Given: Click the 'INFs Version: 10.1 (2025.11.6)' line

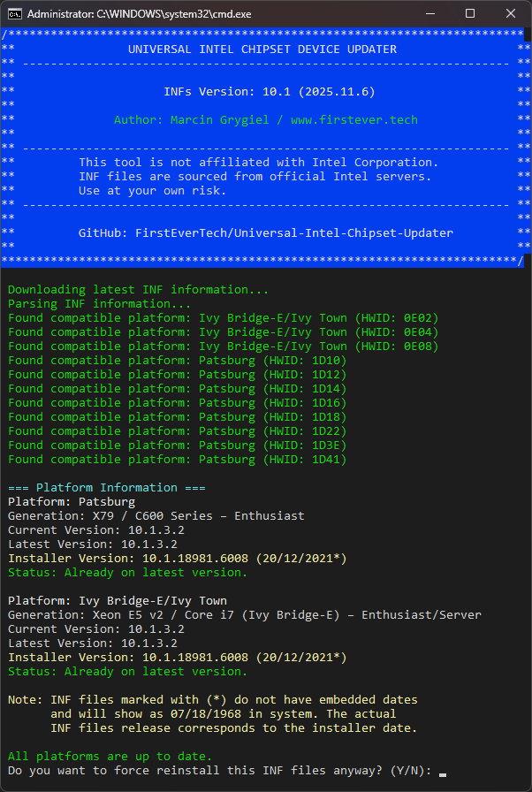Looking at the screenshot, I should pyautogui.click(x=262, y=92).
